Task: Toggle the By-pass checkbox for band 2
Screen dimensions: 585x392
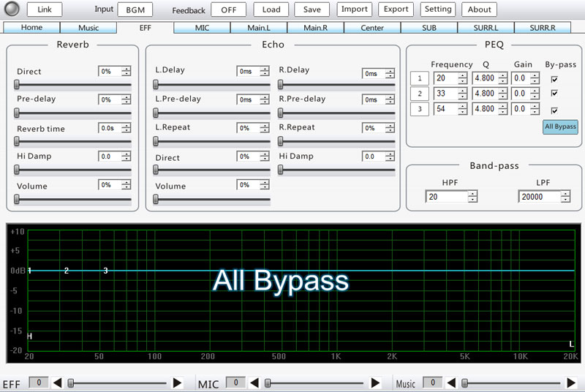Action: click(554, 94)
